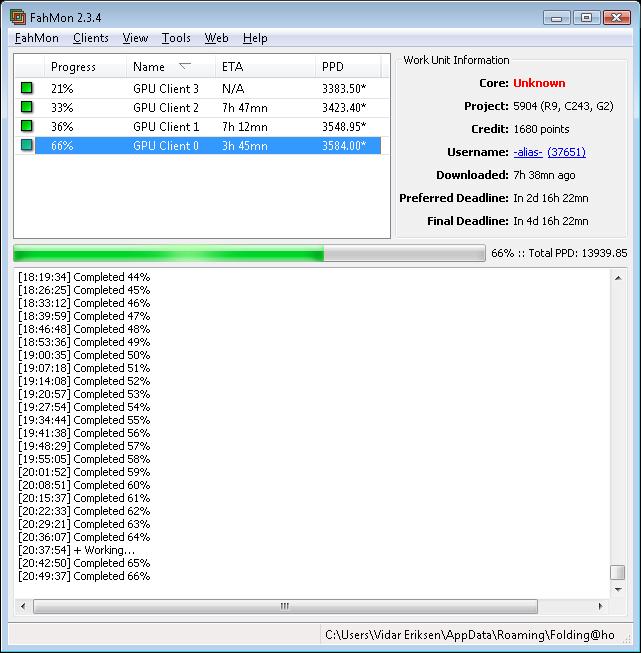641x653 pixels.
Task: Open the Help menu
Action: tap(255, 38)
